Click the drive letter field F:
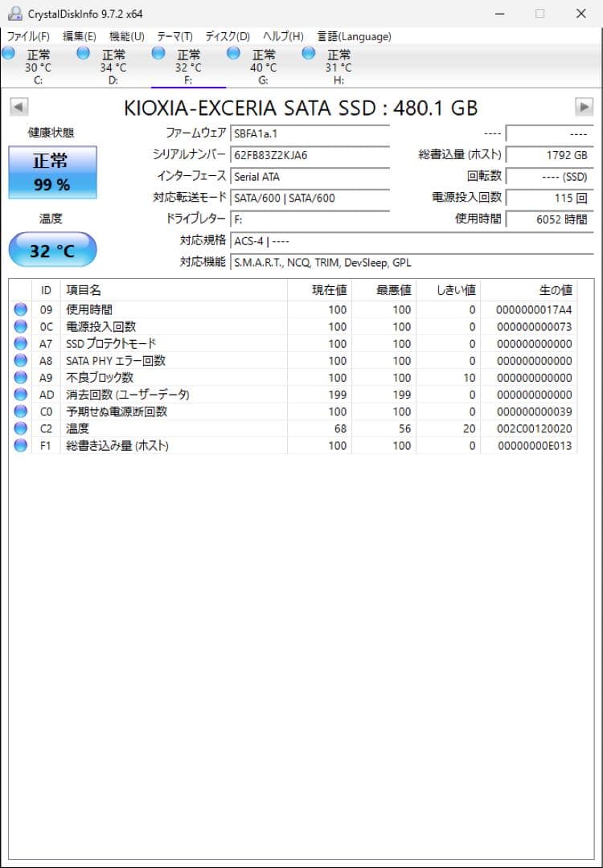This screenshot has height=868, width=603. 310,219
